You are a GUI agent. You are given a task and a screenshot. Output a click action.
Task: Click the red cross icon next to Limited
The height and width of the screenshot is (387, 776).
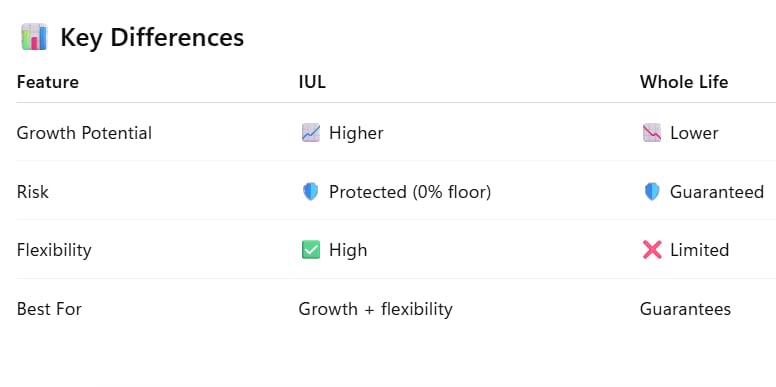(x=652, y=250)
